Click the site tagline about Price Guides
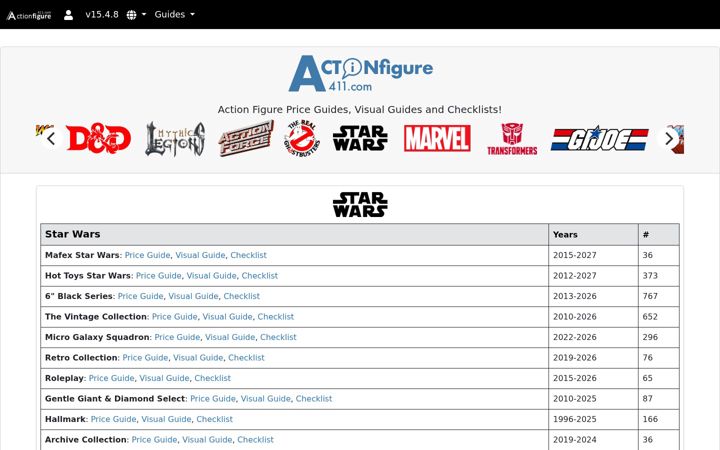This screenshot has width=720, height=450. (360, 110)
